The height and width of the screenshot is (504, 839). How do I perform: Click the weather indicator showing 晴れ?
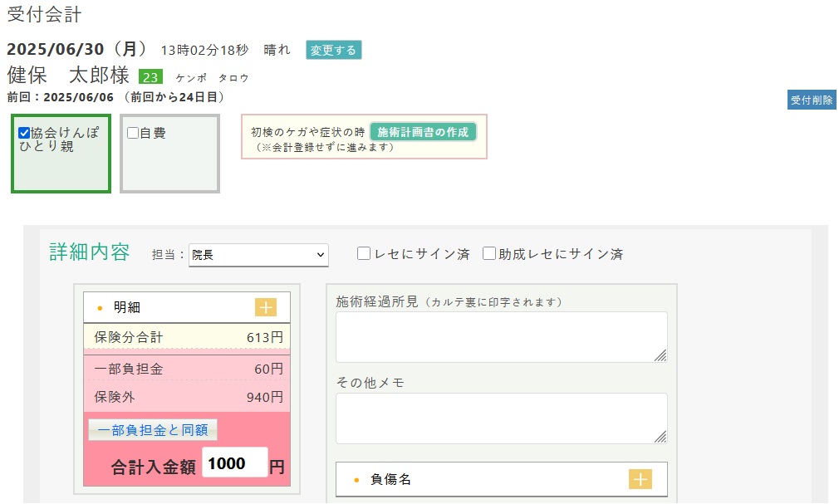pyautogui.click(x=276, y=50)
